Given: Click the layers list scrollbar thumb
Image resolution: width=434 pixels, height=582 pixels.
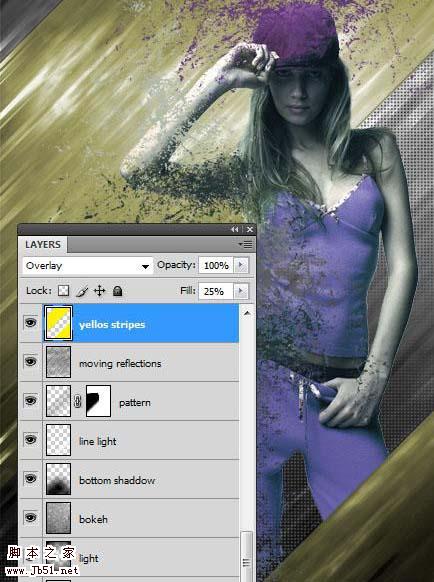Looking at the screenshot, I should (x=247, y=555).
